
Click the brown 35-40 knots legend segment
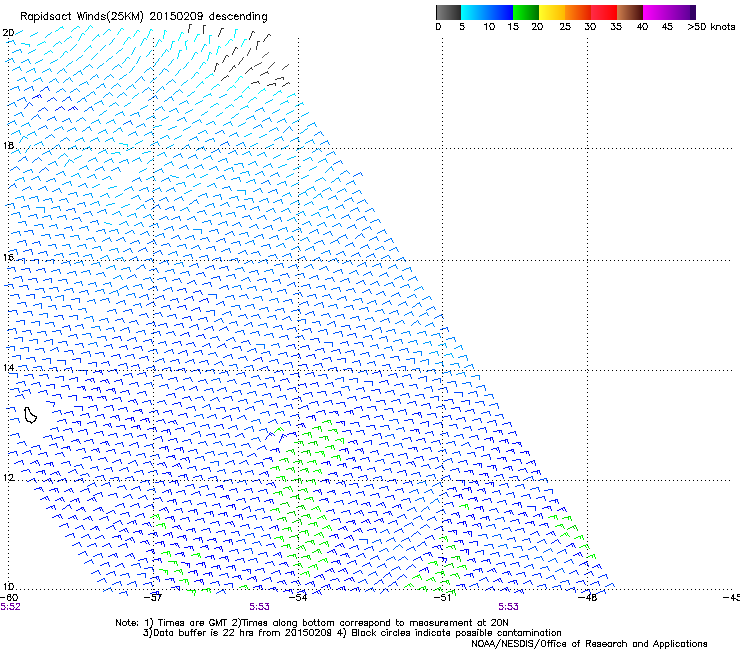click(630, 12)
